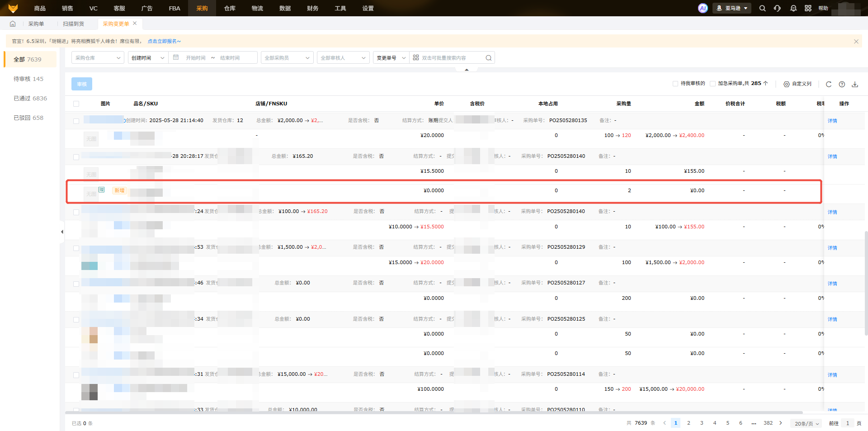The width and height of the screenshot is (868, 431).
Task: Open the notifications bell
Action: 793,8
